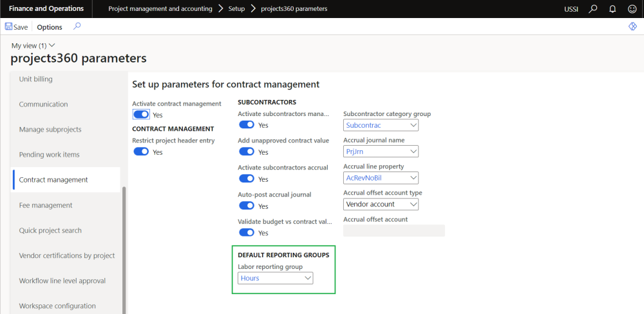Click the diamond icon at top right
This screenshot has height=314, width=644.
coord(632,26)
